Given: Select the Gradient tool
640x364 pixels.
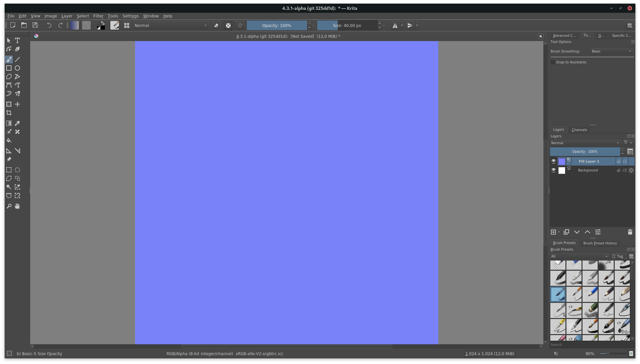Looking at the screenshot, I should [x=9, y=123].
